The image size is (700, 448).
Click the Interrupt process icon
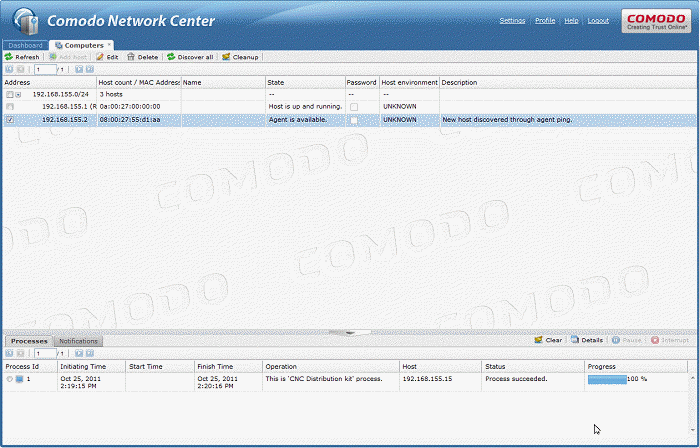point(655,340)
